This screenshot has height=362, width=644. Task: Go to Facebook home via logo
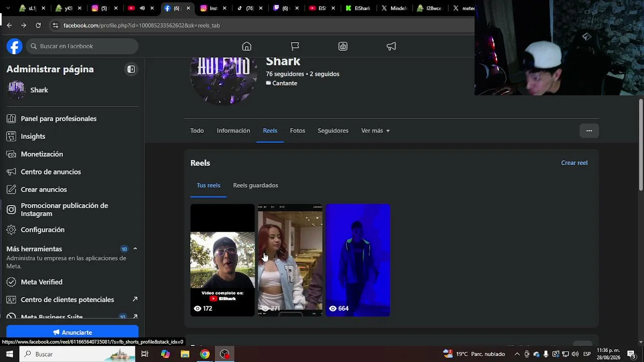tap(15, 46)
